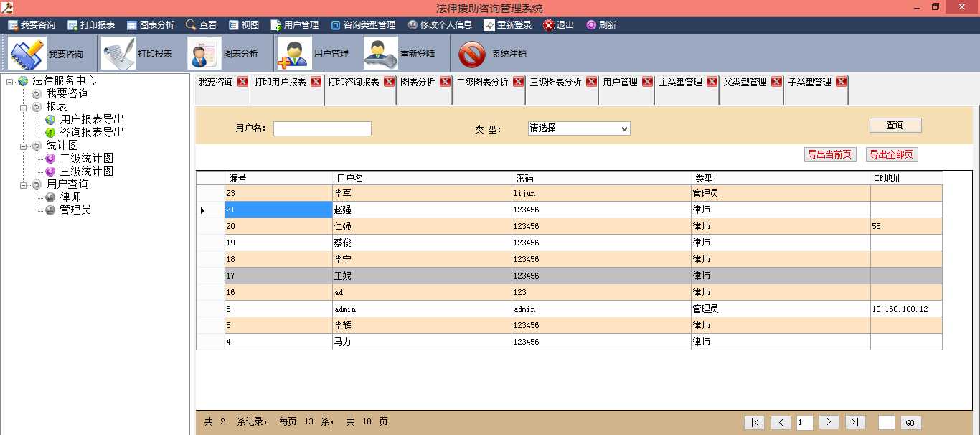Open 用户管理 in the menu bar
This screenshot has width=980, height=435.
coord(295,24)
